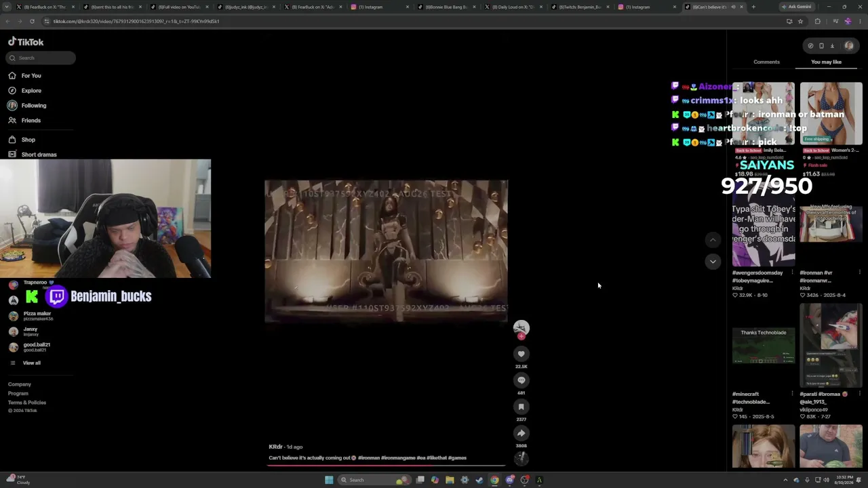This screenshot has height=488, width=868.
Task: Open the Women's bikini product thumbnail
Action: pos(831,114)
